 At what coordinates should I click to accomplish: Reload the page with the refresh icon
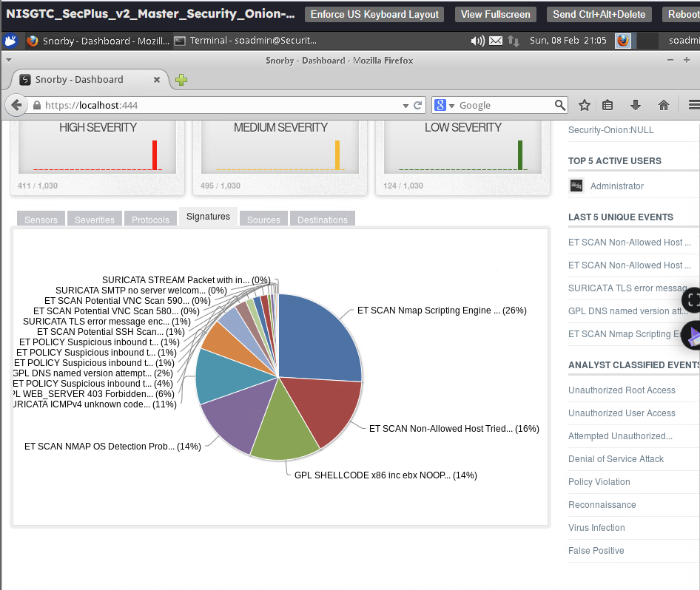click(418, 105)
